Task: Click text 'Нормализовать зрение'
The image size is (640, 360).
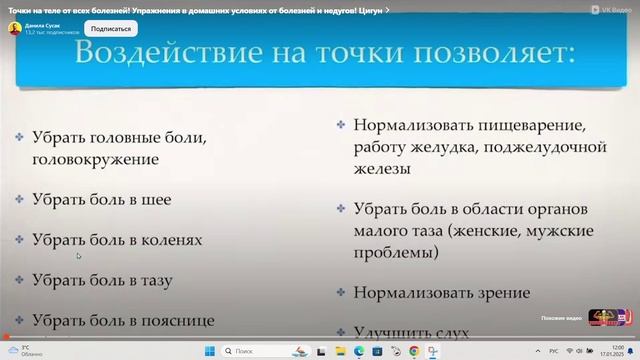Action: [x=442, y=293]
